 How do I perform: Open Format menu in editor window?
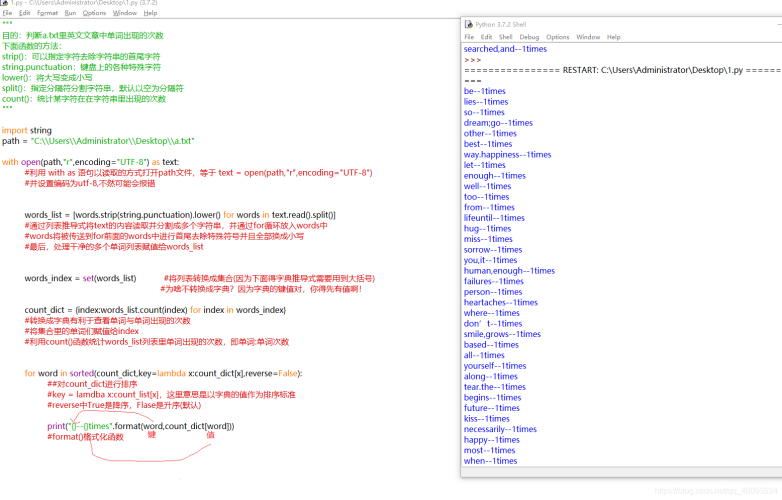(47, 13)
